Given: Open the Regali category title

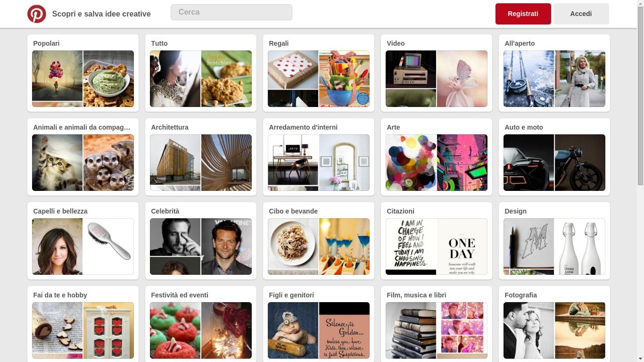Looking at the screenshot, I should point(279,43).
